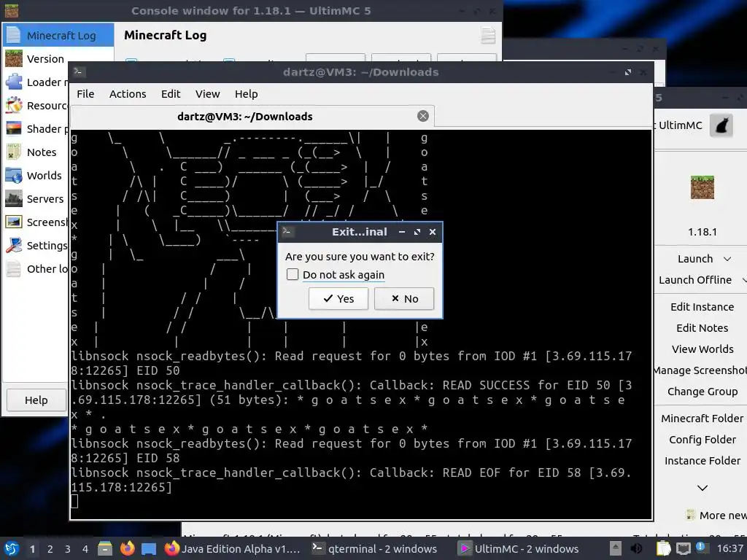The width and height of the screenshot is (747, 560).
Task: Switch to workspace 3
Action: (68, 549)
